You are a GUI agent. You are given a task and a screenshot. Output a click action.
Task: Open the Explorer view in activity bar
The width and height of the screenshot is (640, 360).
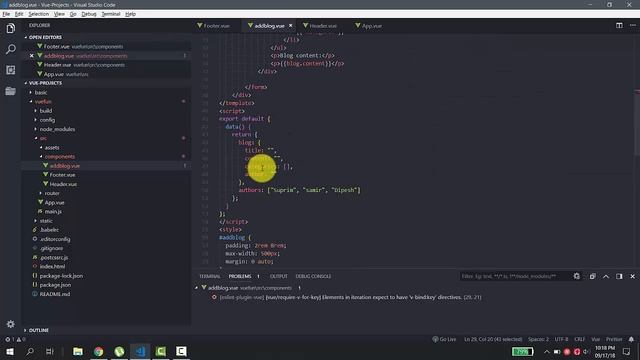click(x=11, y=28)
